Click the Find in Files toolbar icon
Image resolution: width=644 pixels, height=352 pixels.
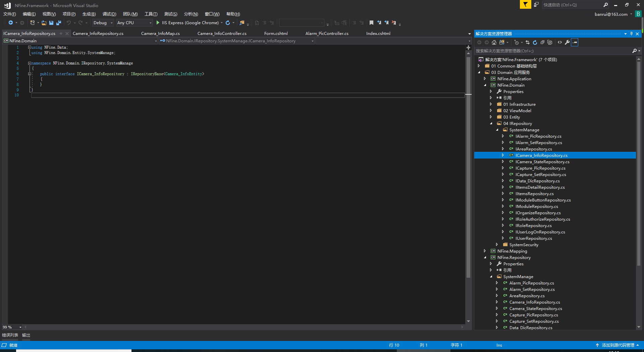pos(242,23)
